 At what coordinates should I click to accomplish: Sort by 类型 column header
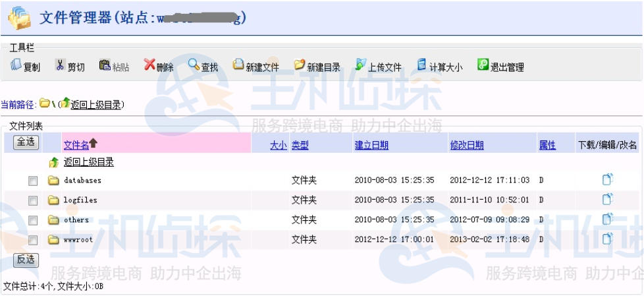tap(300, 145)
